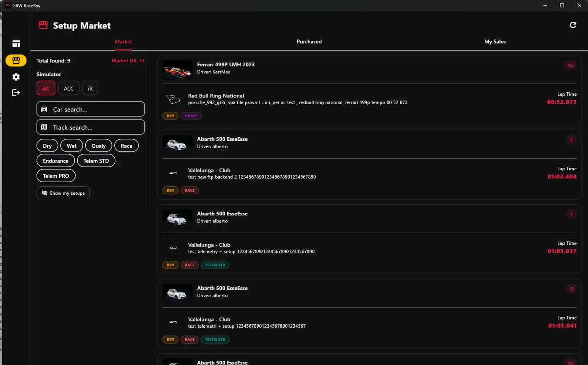This screenshot has height=365, width=588.
Task: Toggle ACC simulator filter
Action: click(x=68, y=88)
